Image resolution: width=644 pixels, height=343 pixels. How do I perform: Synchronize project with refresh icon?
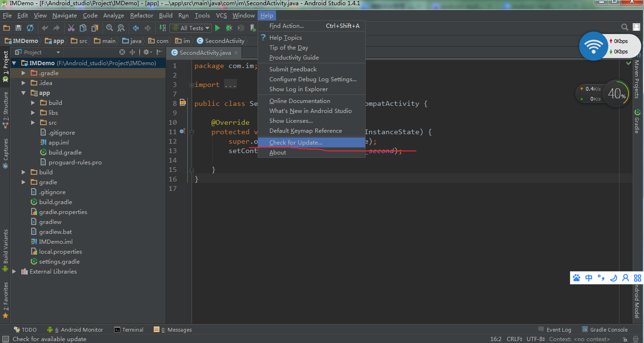pos(30,28)
